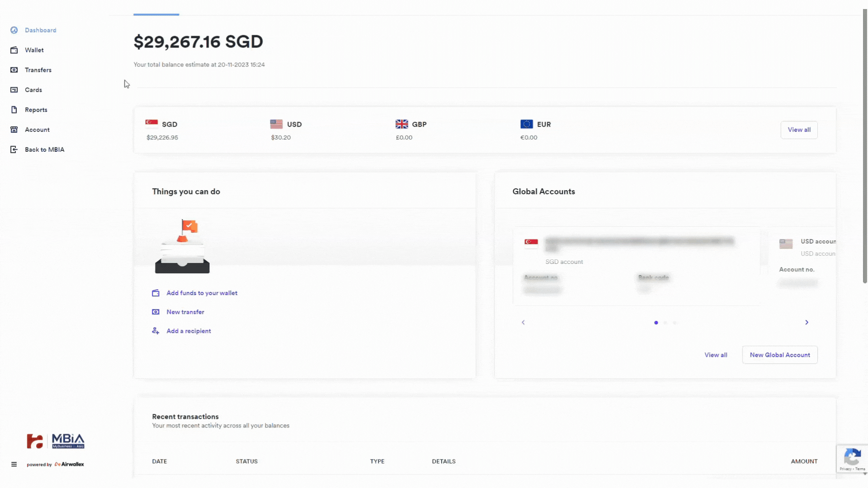Collapse sidebar with the hamburger icon
Image resolution: width=868 pixels, height=488 pixels.
[x=14, y=464]
